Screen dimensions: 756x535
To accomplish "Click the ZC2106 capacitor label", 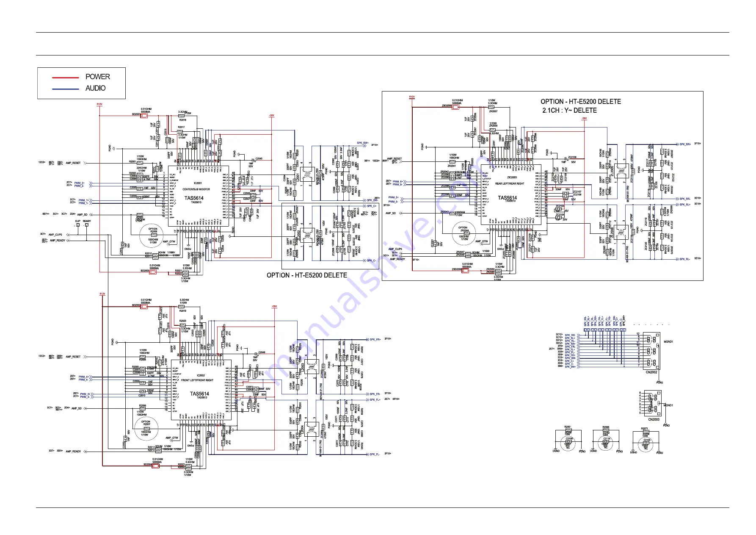I will [572, 157].
